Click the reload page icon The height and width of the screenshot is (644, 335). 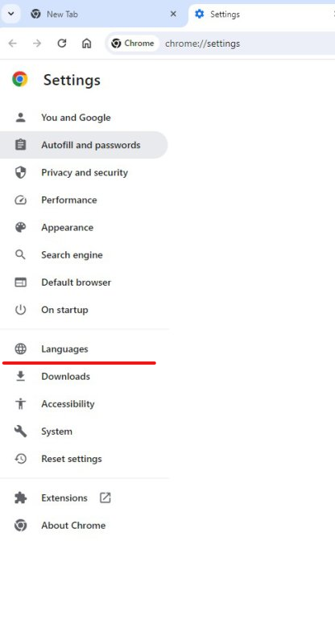62,43
